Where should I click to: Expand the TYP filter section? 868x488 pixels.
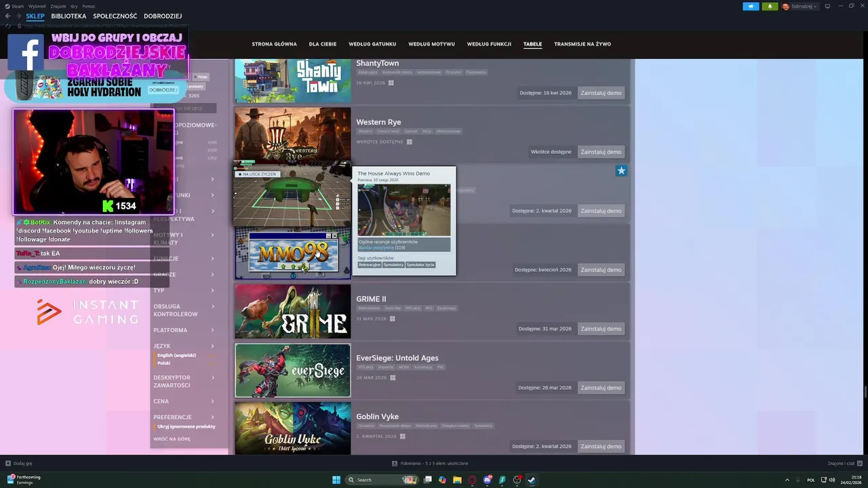click(184, 291)
